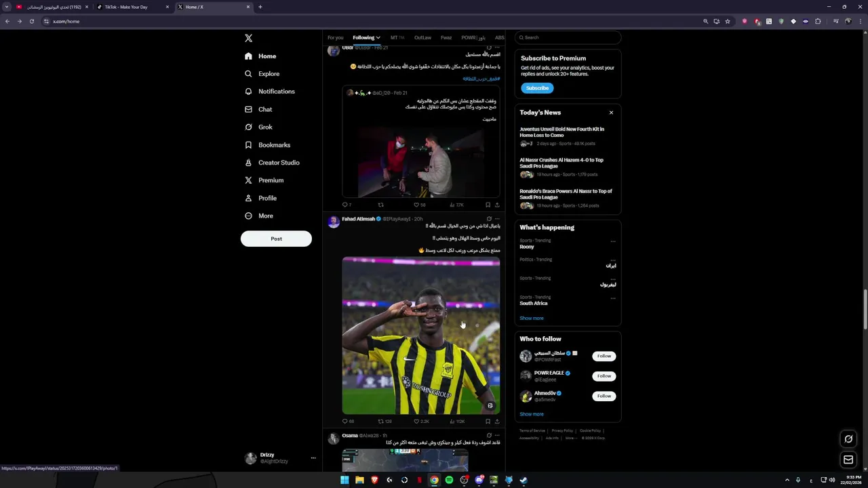Image resolution: width=868 pixels, height=488 pixels.
Task: Reload the page in the browser toolbar
Action: point(31,21)
